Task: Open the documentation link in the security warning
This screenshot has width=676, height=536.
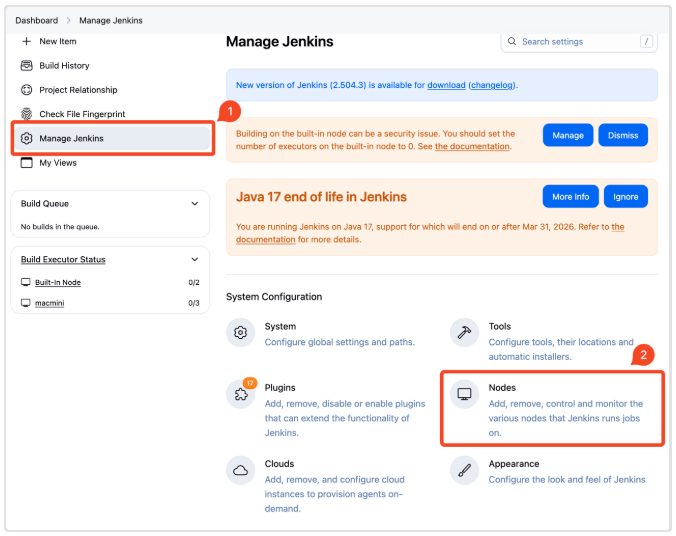Action: pos(472,146)
